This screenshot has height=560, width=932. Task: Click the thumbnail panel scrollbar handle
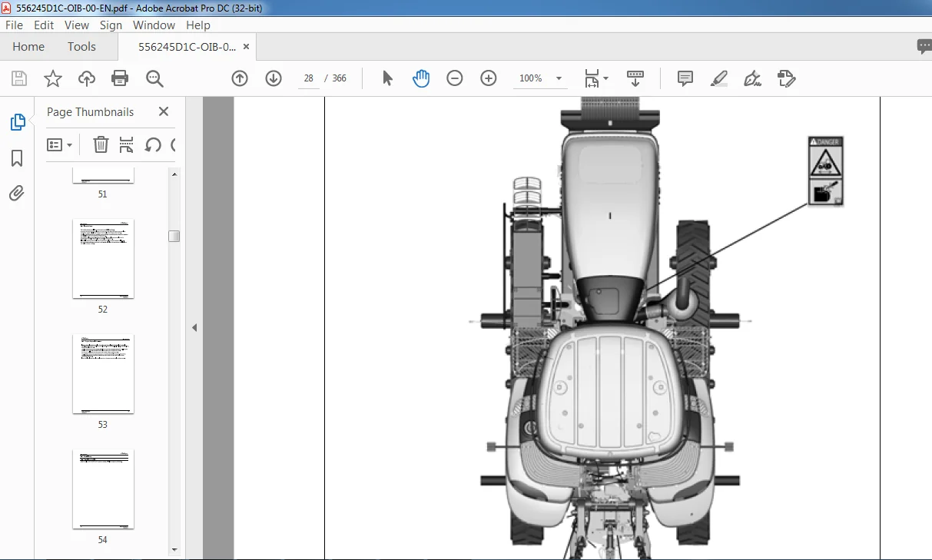click(174, 236)
